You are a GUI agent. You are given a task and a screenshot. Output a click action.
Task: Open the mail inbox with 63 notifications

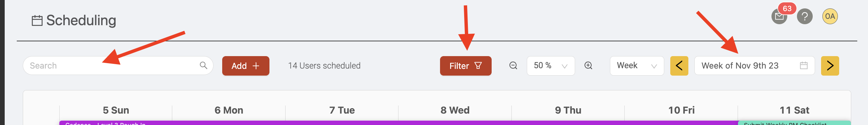pyautogui.click(x=779, y=16)
